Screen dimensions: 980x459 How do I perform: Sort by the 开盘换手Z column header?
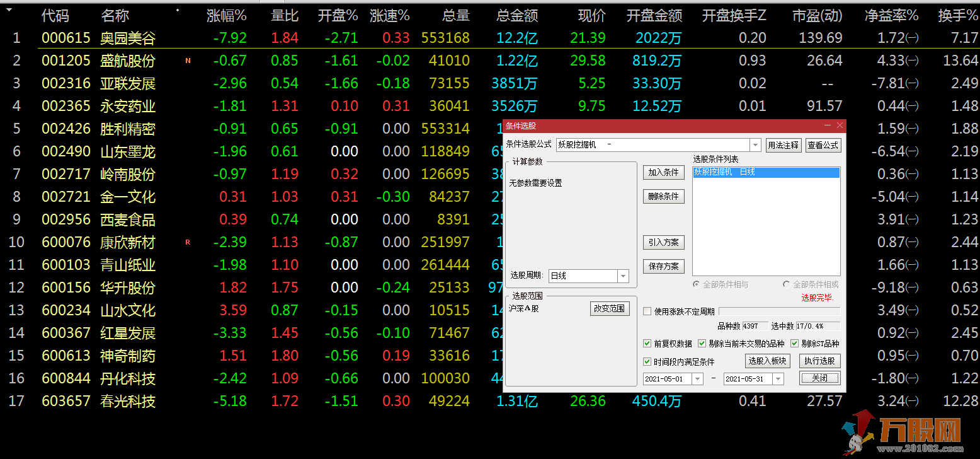click(734, 16)
